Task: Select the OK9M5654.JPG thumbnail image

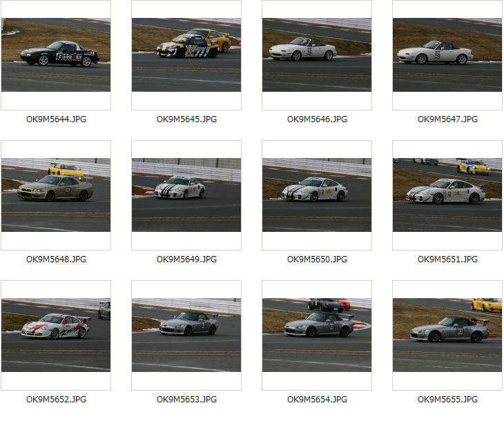Action: tap(317, 335)
